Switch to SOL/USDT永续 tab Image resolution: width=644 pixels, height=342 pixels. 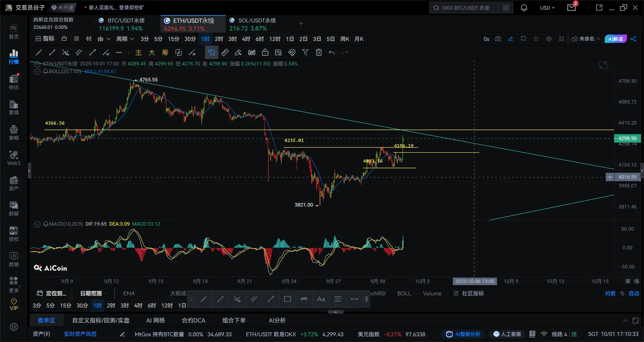click(253, 24)
